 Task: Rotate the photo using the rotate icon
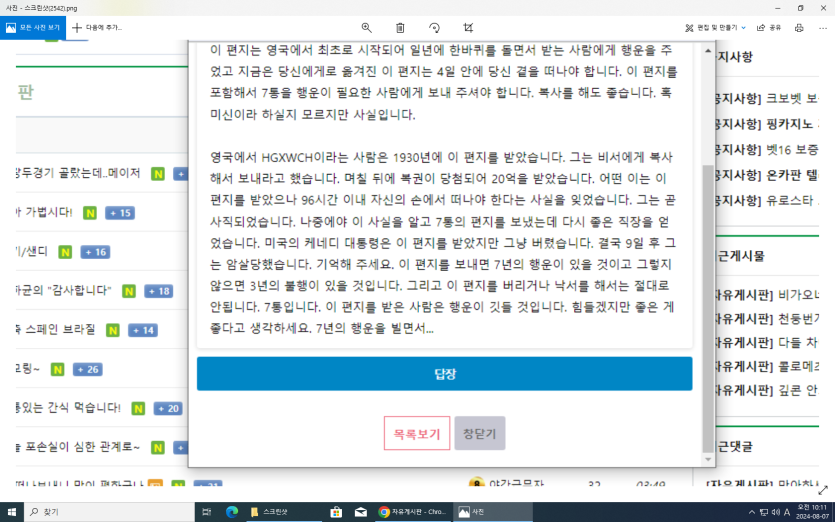pos(435,28)
